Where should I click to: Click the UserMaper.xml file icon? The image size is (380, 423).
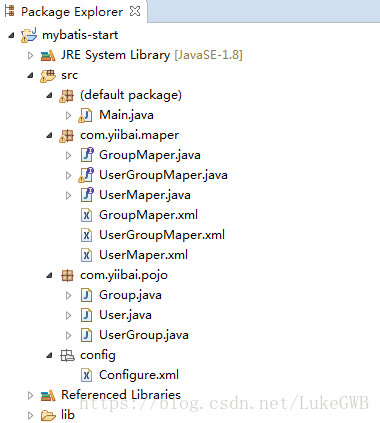point(86,255)
